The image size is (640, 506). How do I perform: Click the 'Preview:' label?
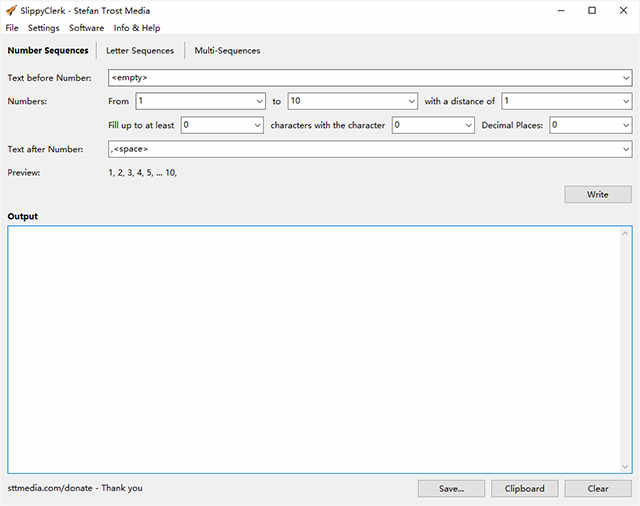(x=24, y=173)
